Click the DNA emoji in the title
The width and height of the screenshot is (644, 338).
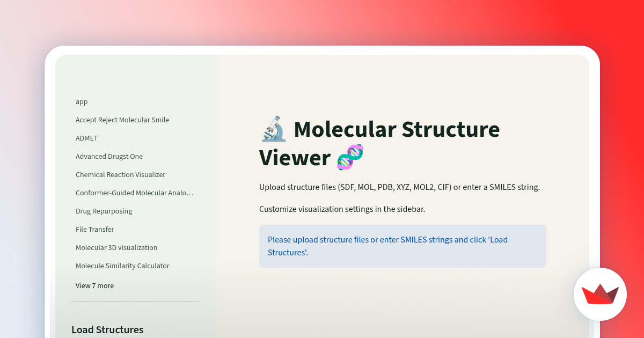tap(350, 158)
